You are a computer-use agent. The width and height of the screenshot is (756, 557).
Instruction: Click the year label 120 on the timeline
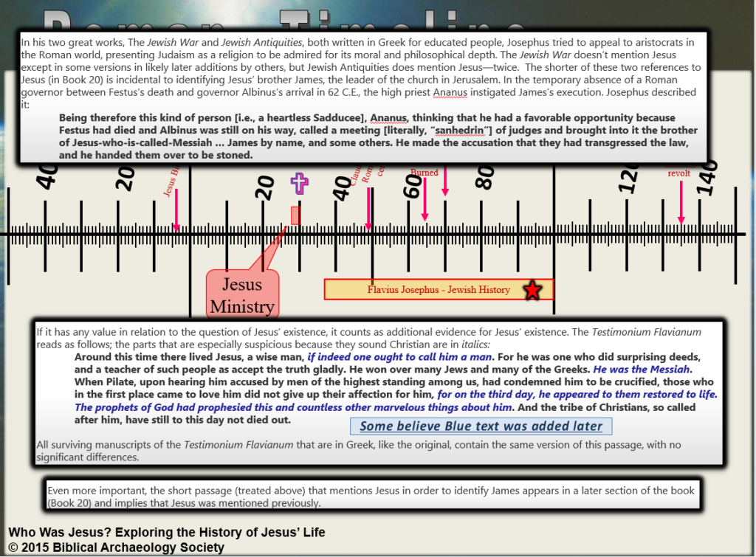click(x=630, y=179)
